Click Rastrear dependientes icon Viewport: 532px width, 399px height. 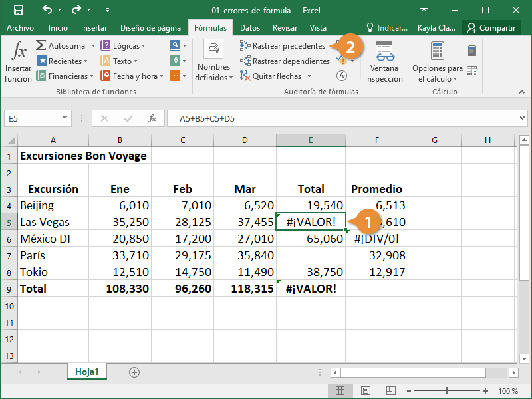[x=245, y=61]
